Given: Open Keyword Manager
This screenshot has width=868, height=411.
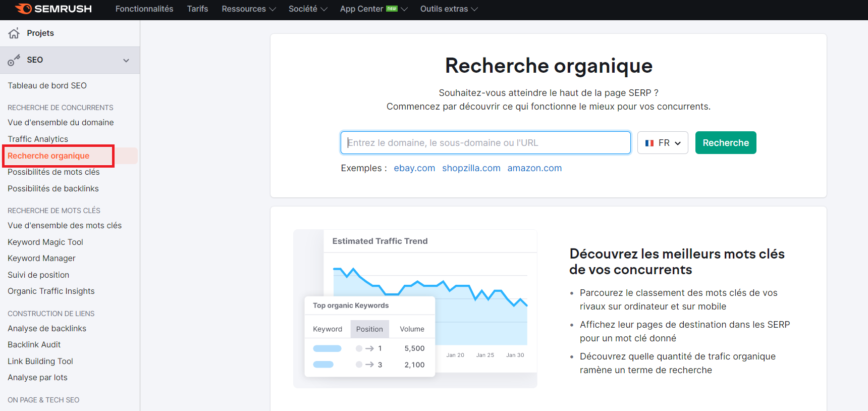Looking at the screenshot, I should pos(41,259).
